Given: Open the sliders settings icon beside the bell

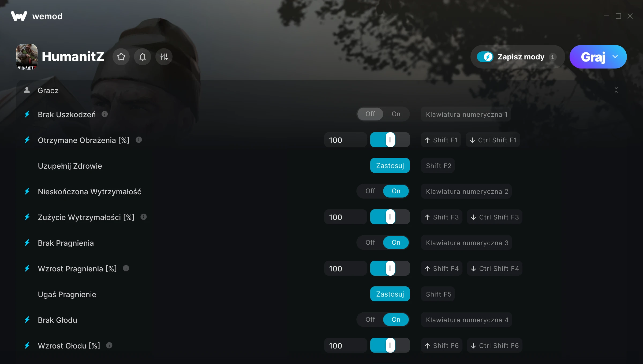Looking at the screenshot, I should point(164,57).
